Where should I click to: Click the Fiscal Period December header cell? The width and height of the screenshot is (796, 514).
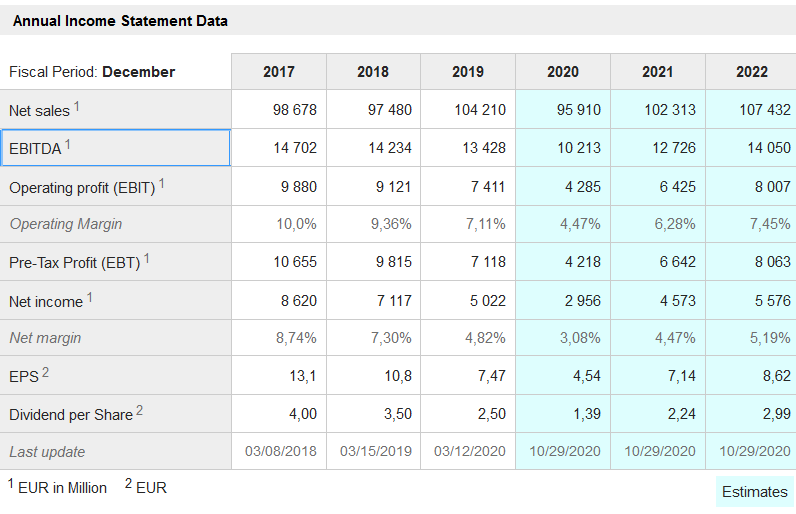tap(92, 72)
